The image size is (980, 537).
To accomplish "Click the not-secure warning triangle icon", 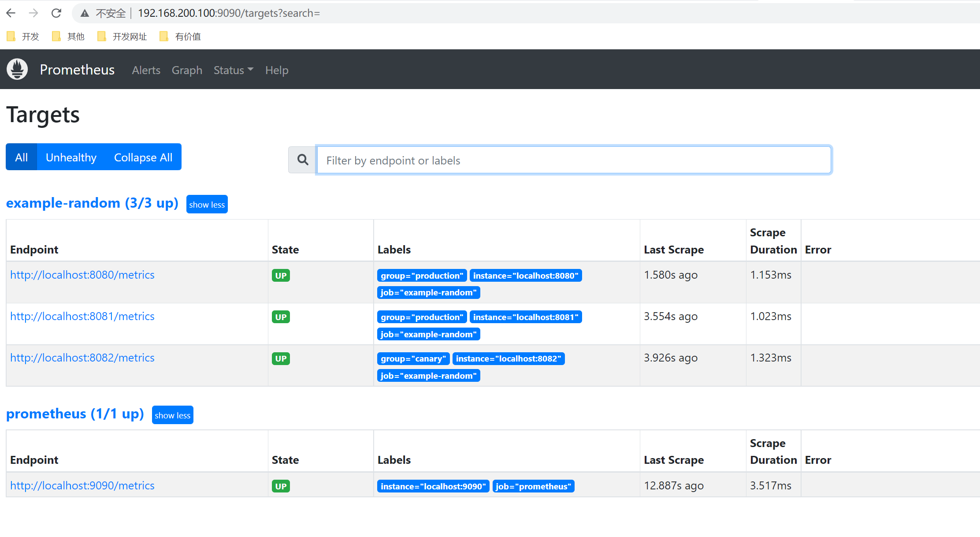I will tap(85, 14).
